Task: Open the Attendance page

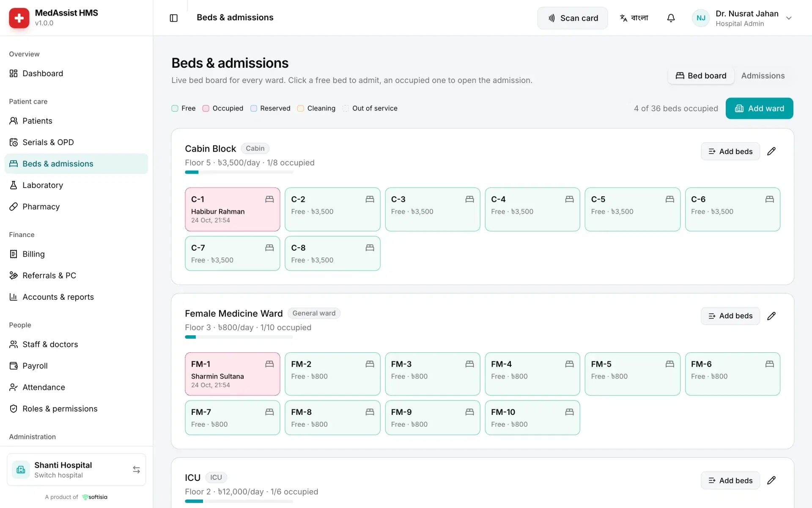Action: pos(76,387)
